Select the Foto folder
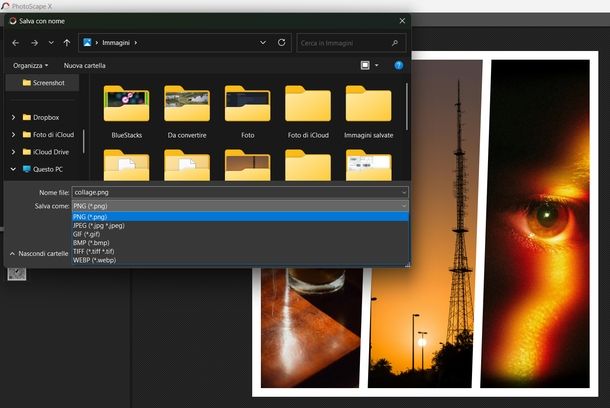Screen dimensions: 610x408 click(247, 112)
